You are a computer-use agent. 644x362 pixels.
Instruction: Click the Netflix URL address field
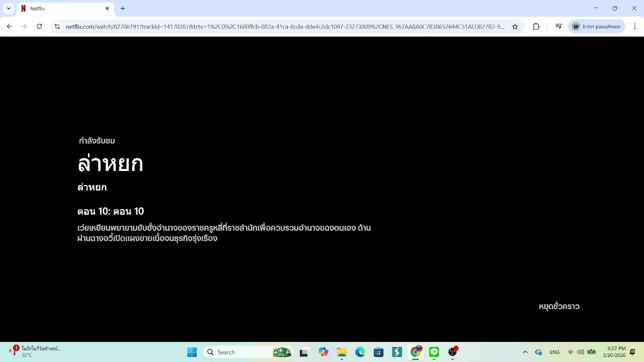tap(285, 27)
